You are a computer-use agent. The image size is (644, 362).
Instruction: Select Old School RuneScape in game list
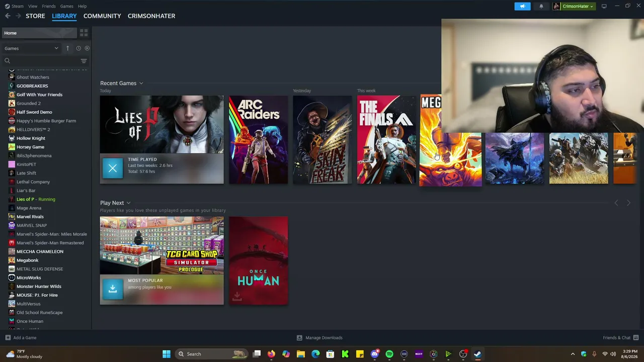click(40, 313)
